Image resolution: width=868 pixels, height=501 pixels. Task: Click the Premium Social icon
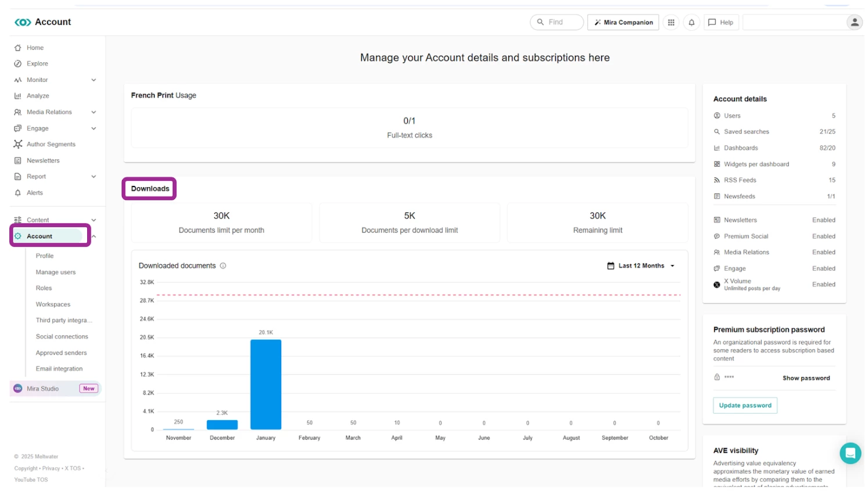[x=717, y=237]
